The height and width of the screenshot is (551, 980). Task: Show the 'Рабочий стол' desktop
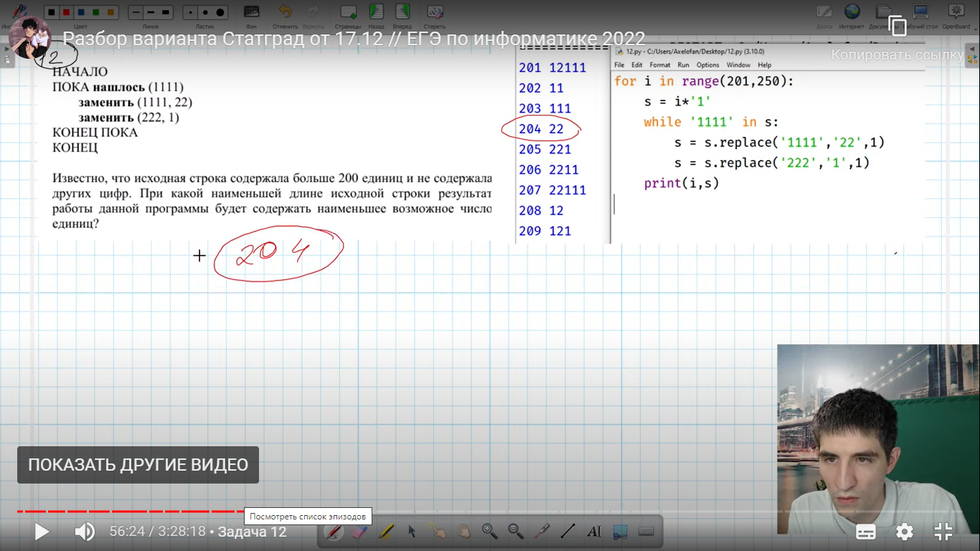920,13
